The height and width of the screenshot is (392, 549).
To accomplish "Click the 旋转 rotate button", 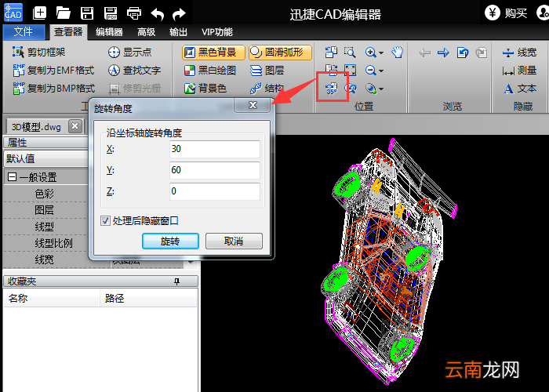I will pyautogui.click(x=170, y=241).
